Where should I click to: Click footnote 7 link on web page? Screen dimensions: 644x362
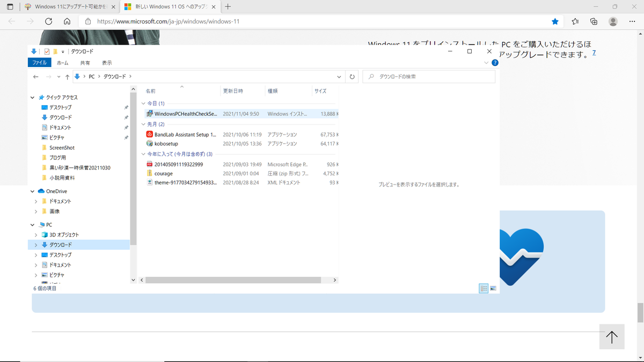pyautogui.click(x=594, y=53)
